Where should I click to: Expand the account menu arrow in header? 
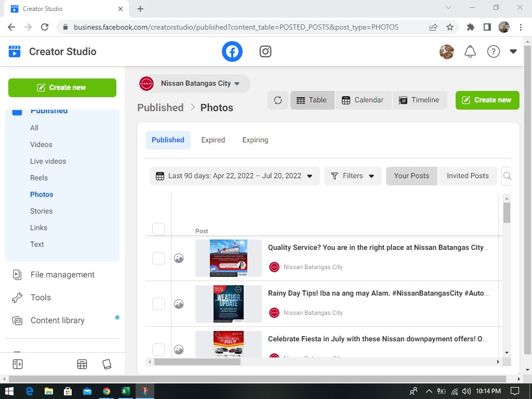[513, 51]
